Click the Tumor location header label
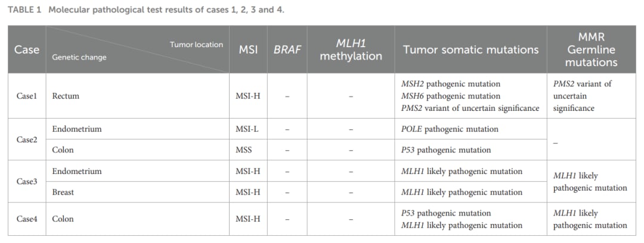 [x=196, y=44]
